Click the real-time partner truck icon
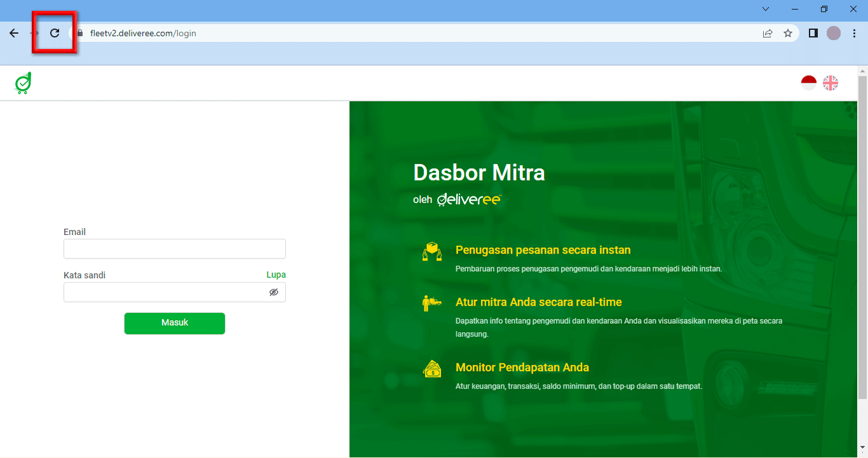Screen dimensions: 868x458 pos(432,303)
